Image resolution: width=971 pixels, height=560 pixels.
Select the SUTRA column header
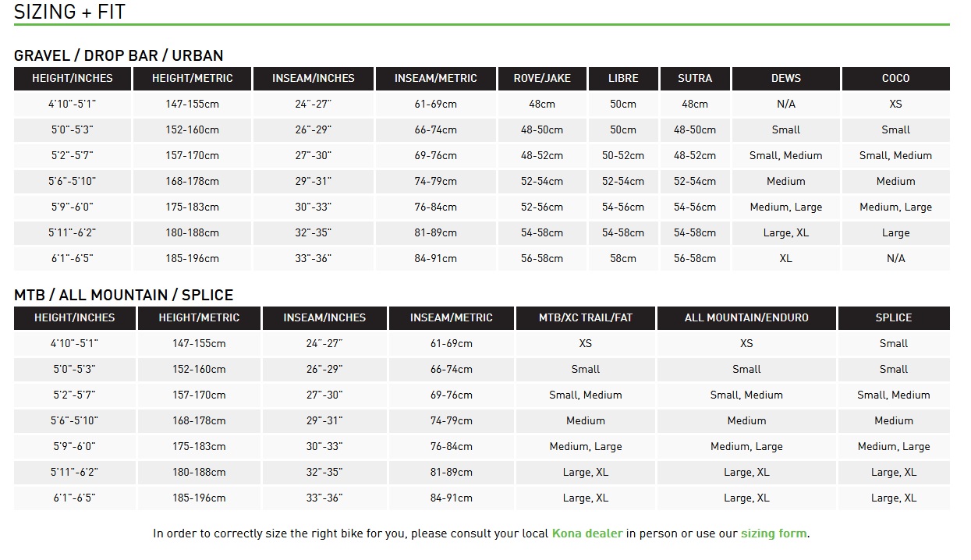[695, 78]
